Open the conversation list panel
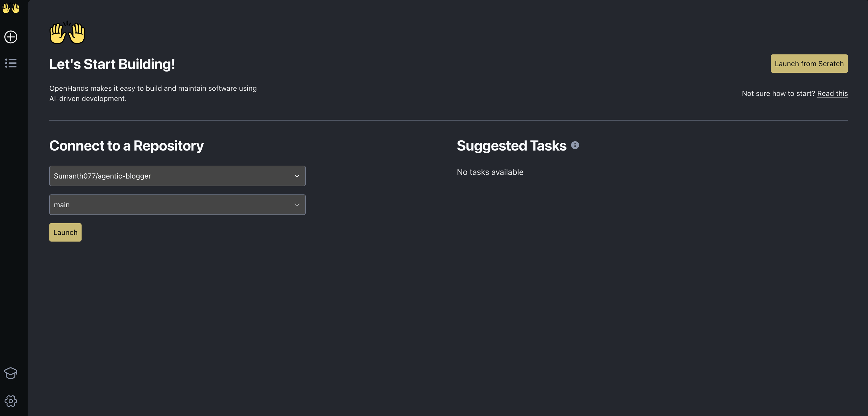 pos(10,64)
